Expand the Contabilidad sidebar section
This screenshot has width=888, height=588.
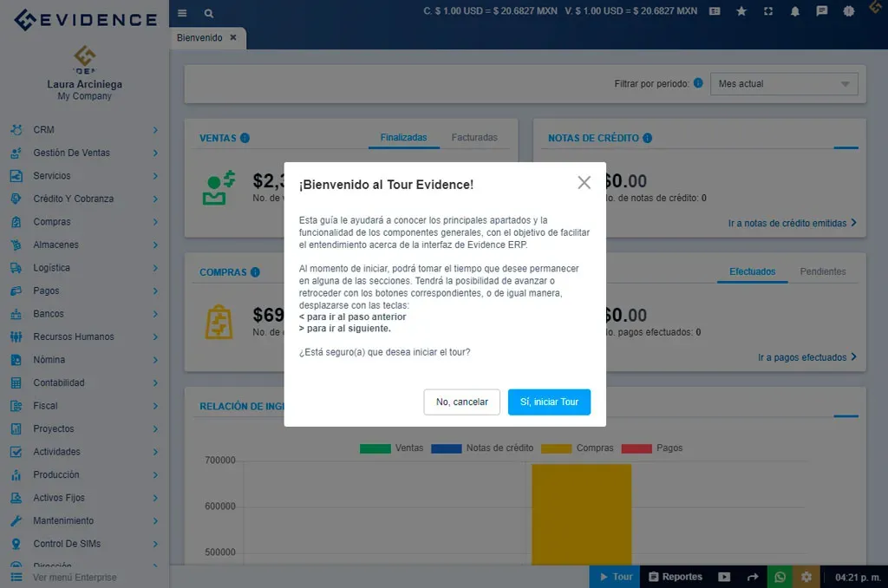tap(84, 382)
